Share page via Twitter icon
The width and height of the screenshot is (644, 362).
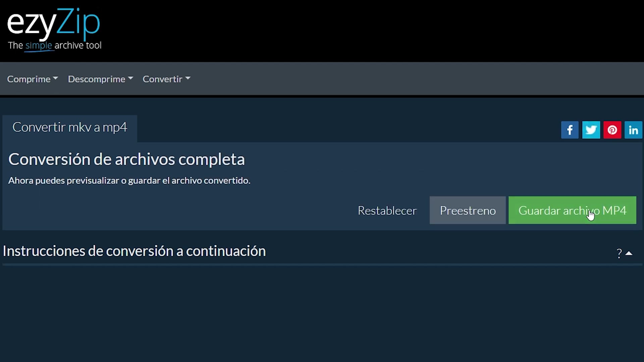pyautogui.click(x=591, y=130)
